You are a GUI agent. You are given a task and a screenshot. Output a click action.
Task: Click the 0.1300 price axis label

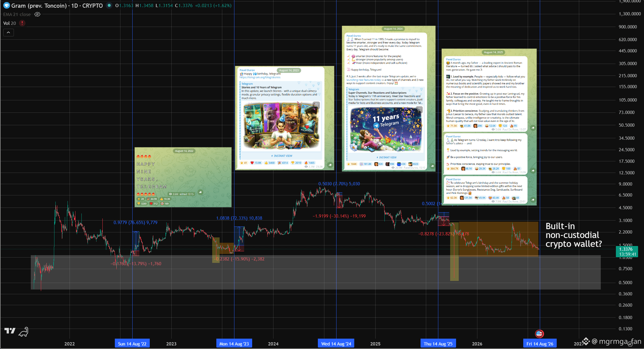(625, 329)
